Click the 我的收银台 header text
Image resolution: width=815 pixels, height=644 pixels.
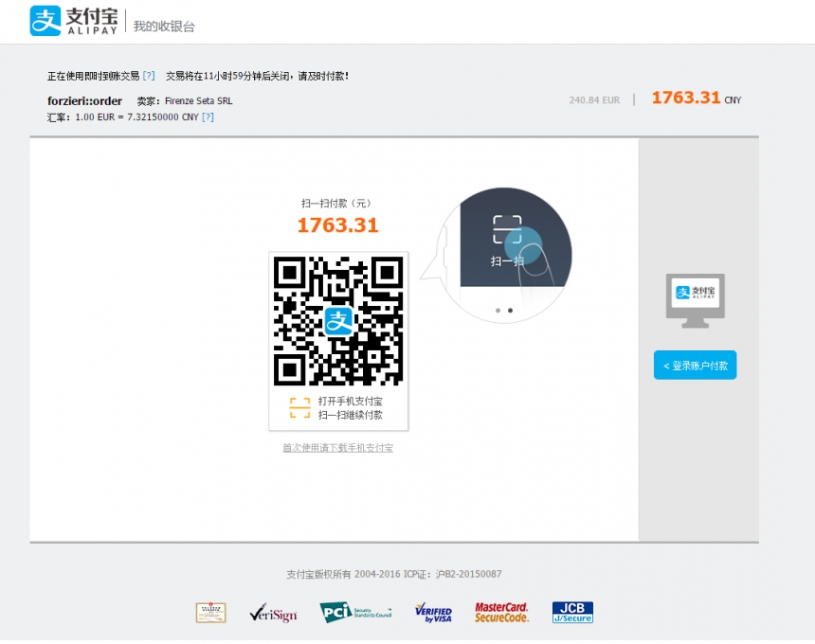(164, 27)
